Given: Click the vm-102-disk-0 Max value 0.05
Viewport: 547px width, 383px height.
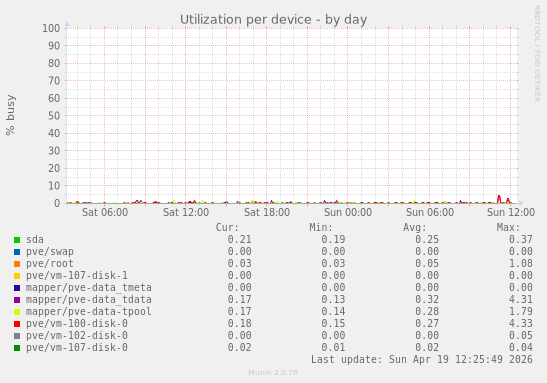Looking at the screenshot, I should 520,336.
